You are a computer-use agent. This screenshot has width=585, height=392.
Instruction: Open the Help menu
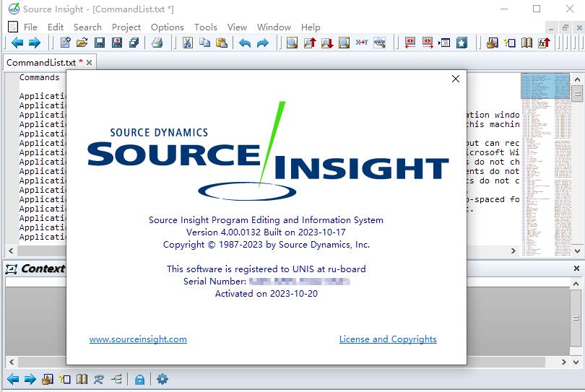(x=311, y=27)
